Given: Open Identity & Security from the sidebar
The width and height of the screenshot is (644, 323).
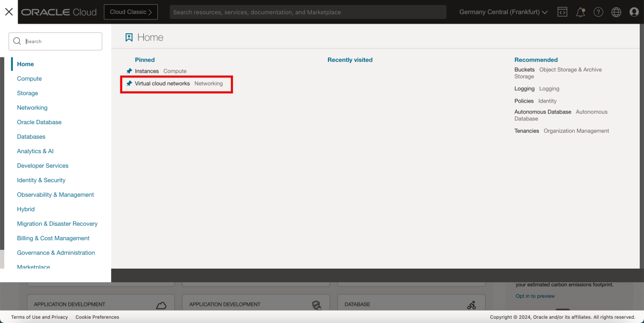Looking at the screenshot, I should pyautogui.click(x=41, y=180).
